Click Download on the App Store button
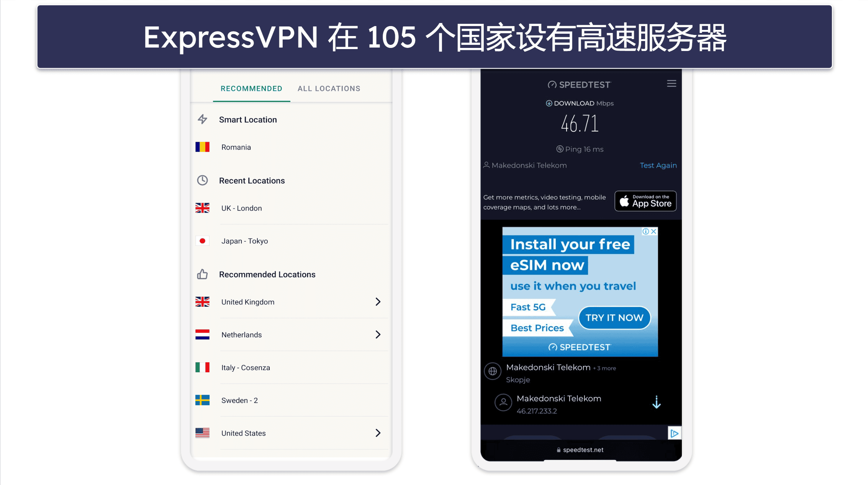The image size is (868, 485). click(x=645, y=201)
